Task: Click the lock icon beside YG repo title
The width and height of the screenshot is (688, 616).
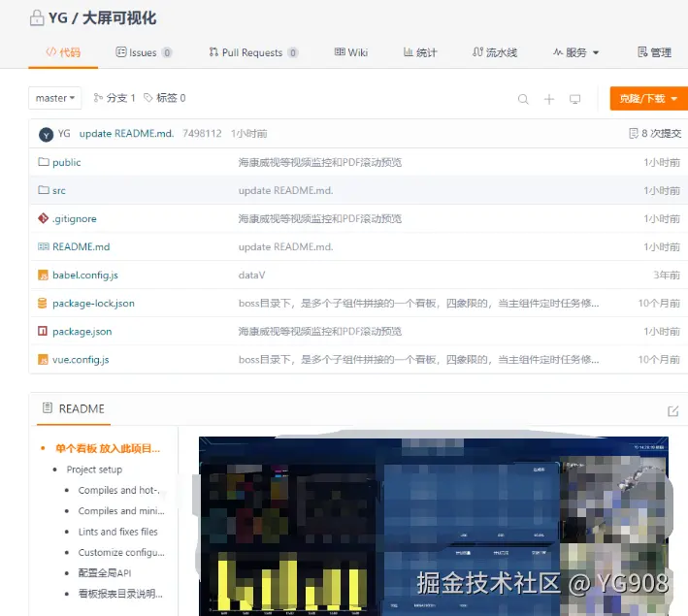Action: point(37,18)
